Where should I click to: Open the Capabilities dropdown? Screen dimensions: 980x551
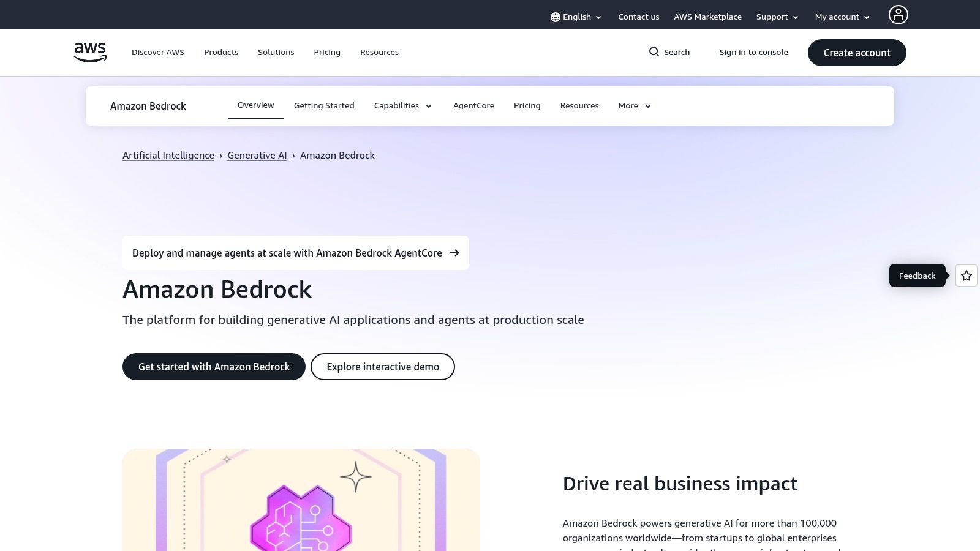pos(402,105)
